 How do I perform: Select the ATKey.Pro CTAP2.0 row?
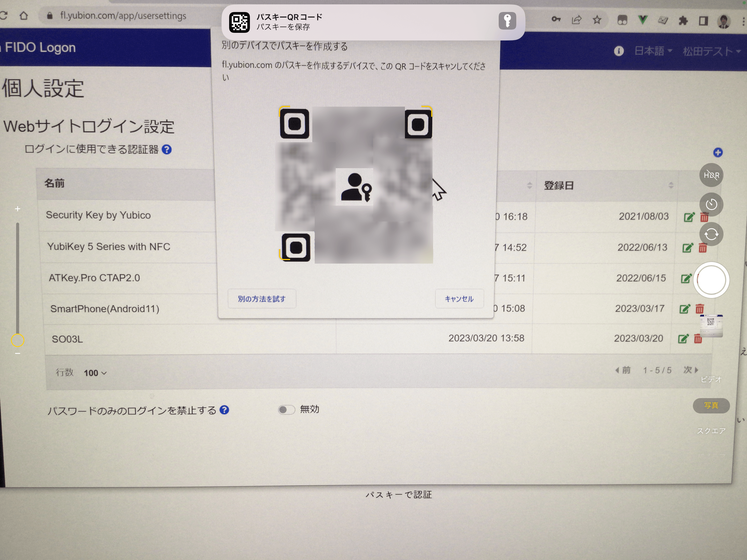pyautogui.click(x=94, y=278)
